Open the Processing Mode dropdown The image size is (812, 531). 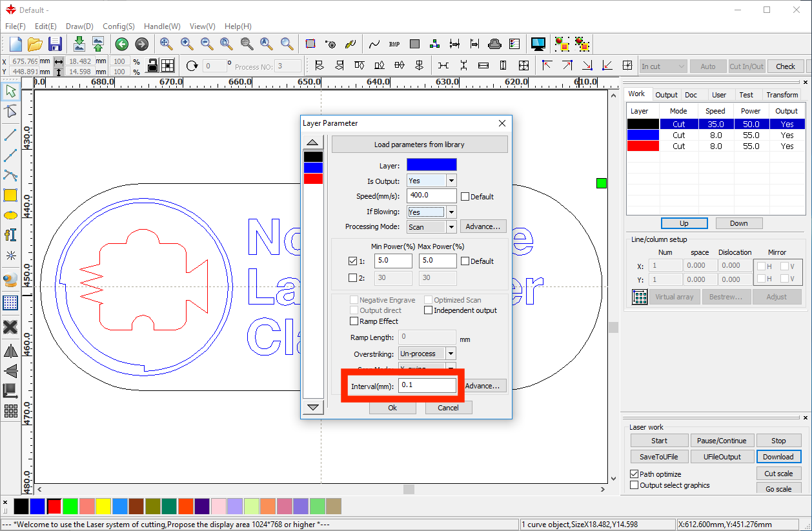[451, 227]
